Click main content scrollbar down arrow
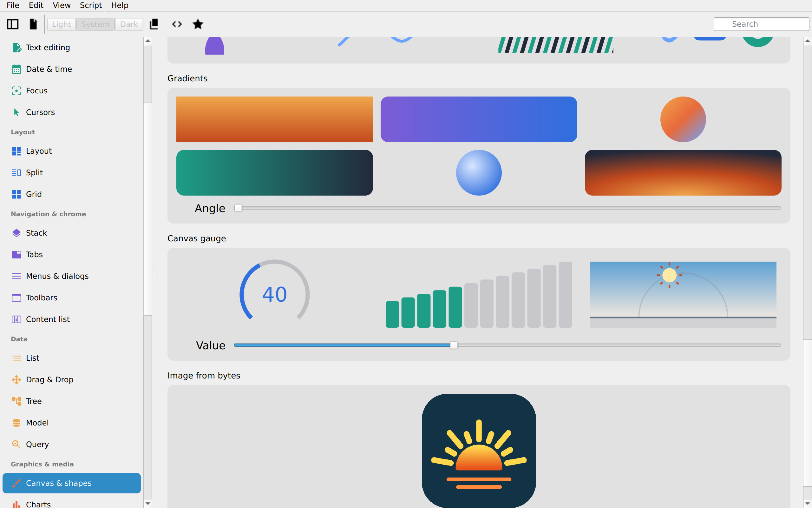The image size is (812, 508). click(807, 503)
